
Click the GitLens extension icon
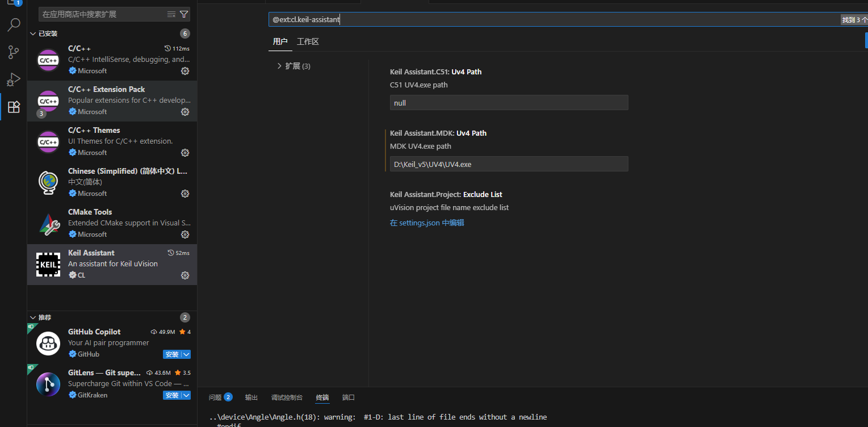48,384
